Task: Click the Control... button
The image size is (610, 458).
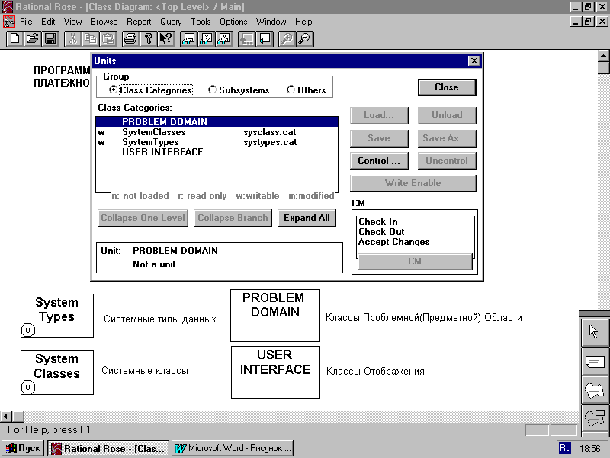Action: tap(379, 161)
